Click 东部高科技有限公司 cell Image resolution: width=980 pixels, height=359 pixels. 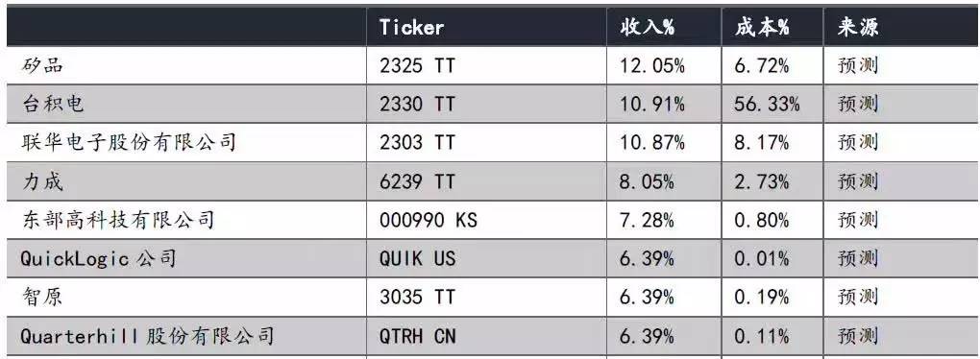[118, 220]
